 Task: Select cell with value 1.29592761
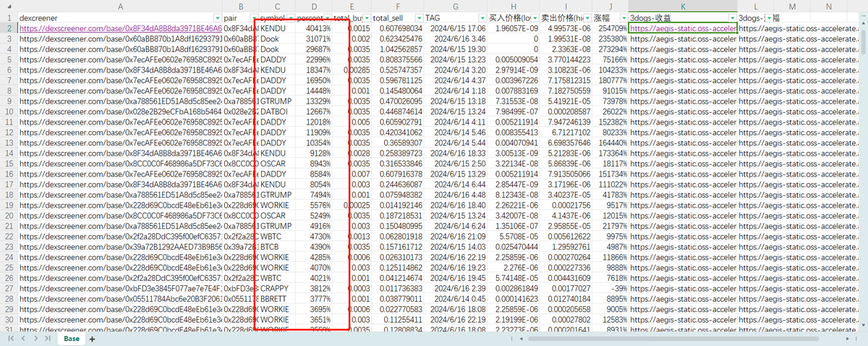point(566,247)
